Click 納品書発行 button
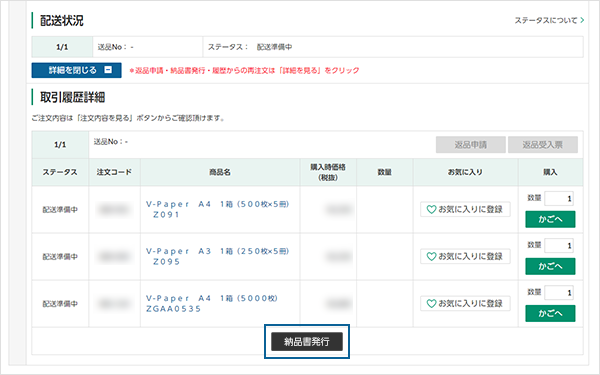Viewport: 600px width, 375px height. point(307,342)
